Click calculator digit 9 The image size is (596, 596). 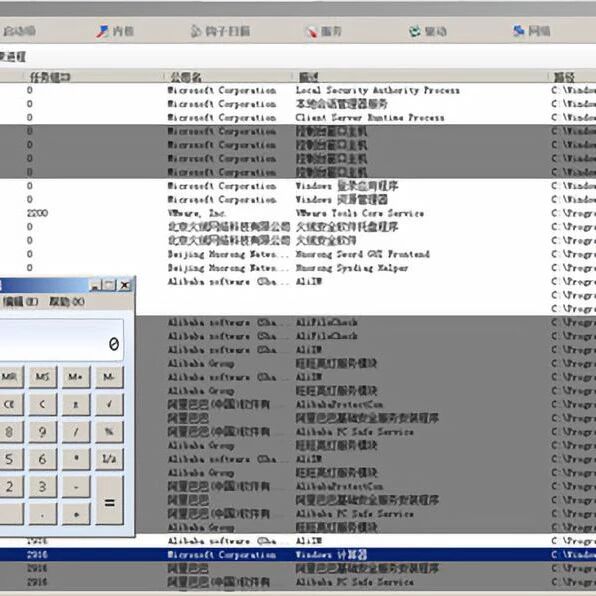click(43, 431)
